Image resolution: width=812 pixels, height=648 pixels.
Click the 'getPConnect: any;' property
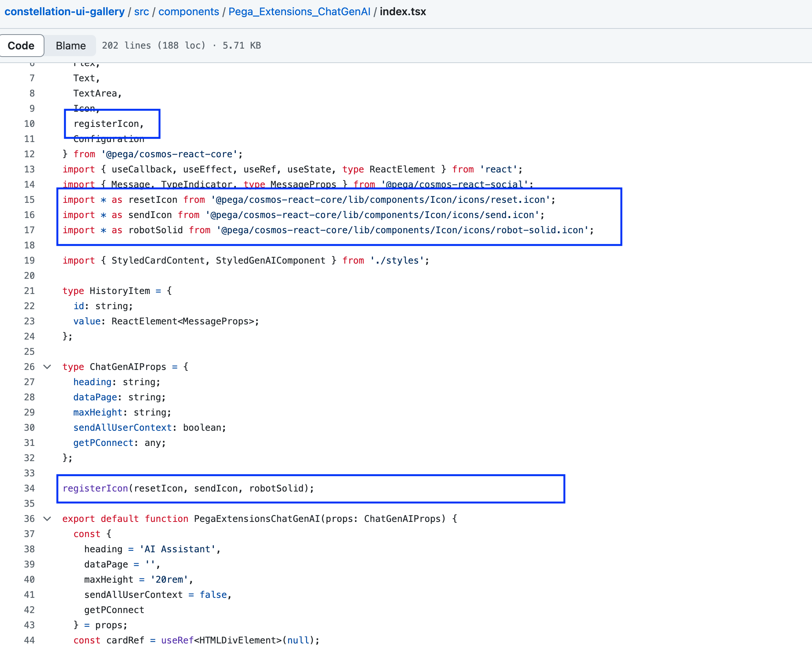[120, 443]
